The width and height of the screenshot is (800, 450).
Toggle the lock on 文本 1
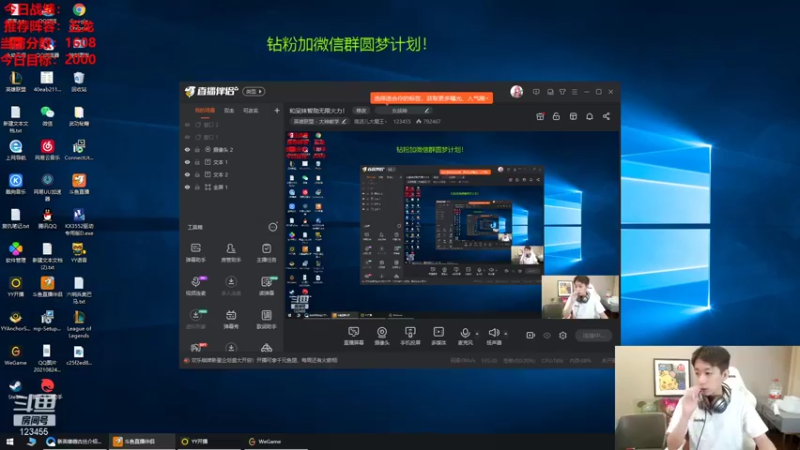pyautogui.click(x=197, y=162)
